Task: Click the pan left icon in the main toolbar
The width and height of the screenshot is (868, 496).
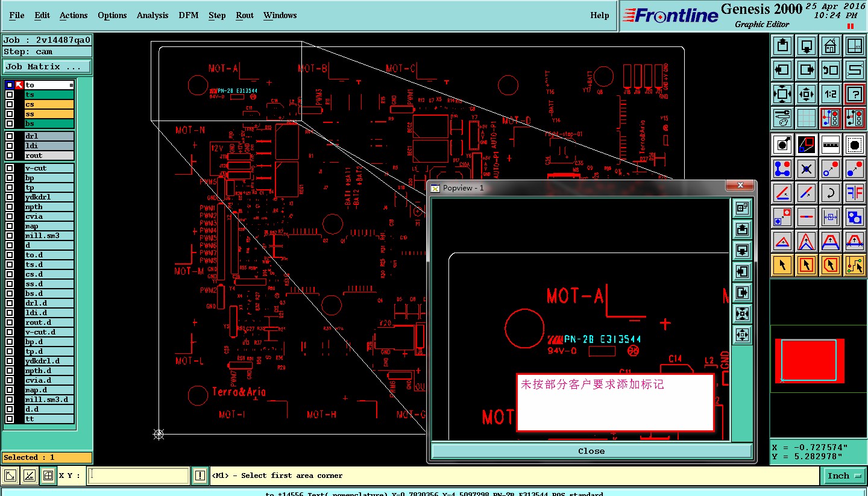Action: pyautogui.click(x=782, y=69)
